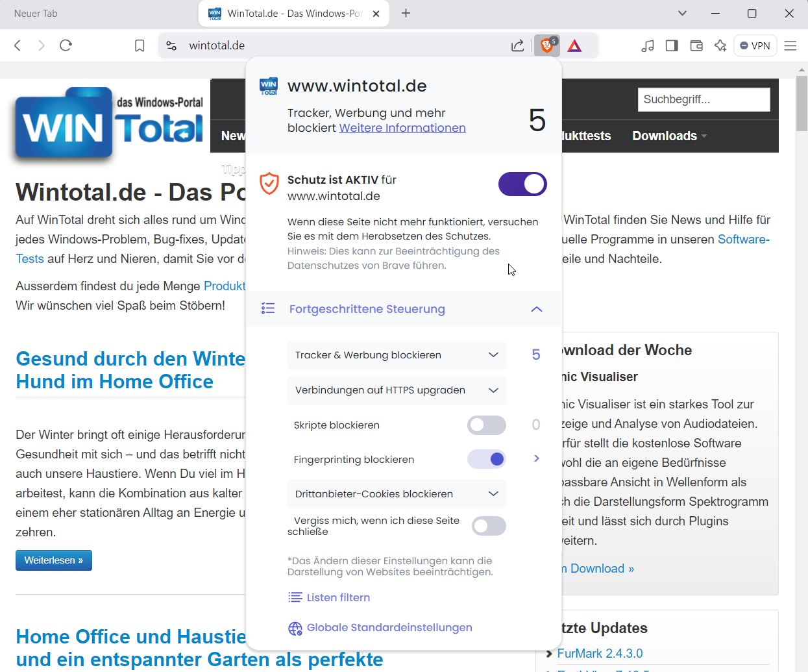Open Listen filtern link
The image size is (808, 672).
click(x=338, y=597)
